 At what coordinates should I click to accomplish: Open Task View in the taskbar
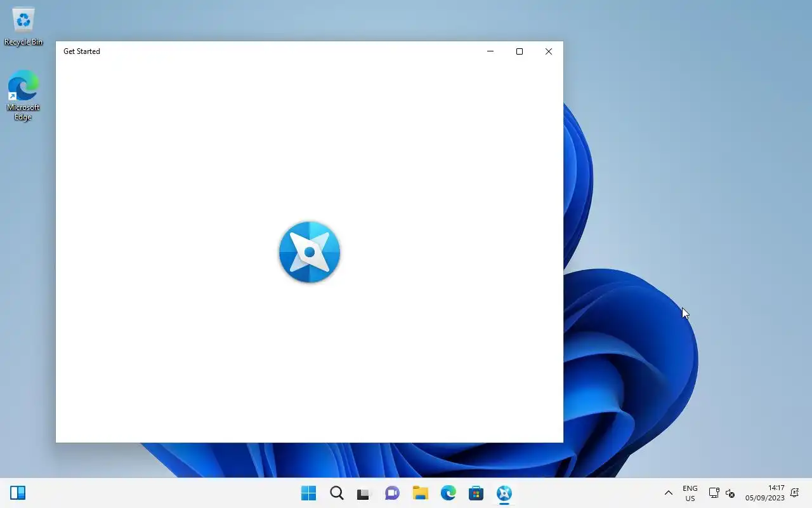tap(363, 493)
